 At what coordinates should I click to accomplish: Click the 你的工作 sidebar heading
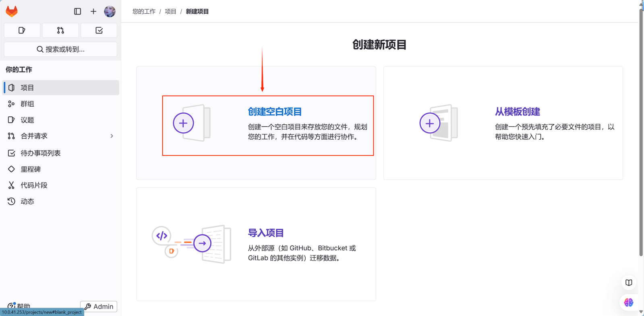pos(19,70)
